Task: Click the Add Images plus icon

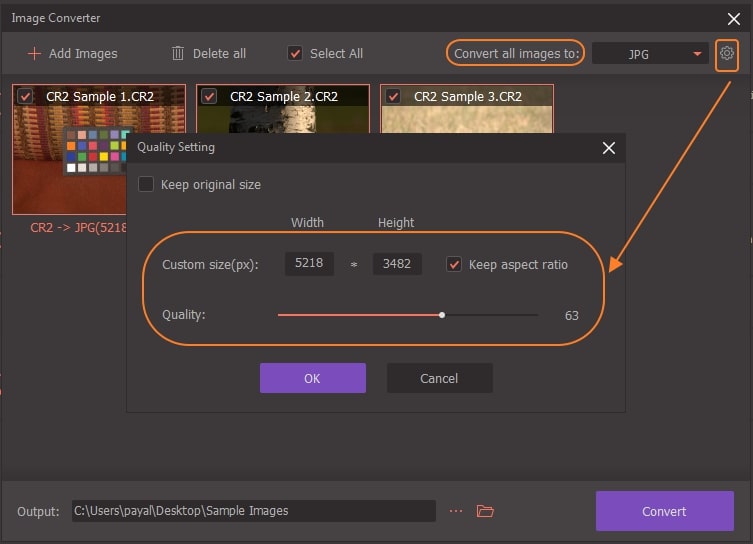Action: [x=34, y=53]
